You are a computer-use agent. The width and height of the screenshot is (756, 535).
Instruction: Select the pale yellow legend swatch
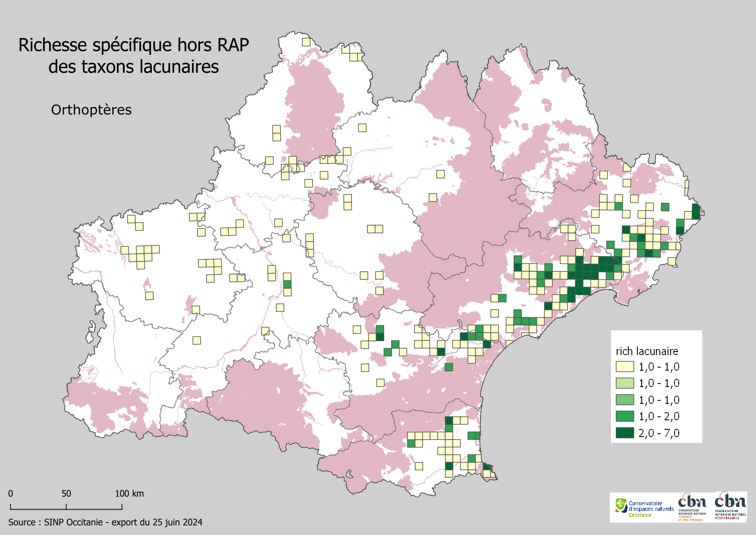[624, 367]
